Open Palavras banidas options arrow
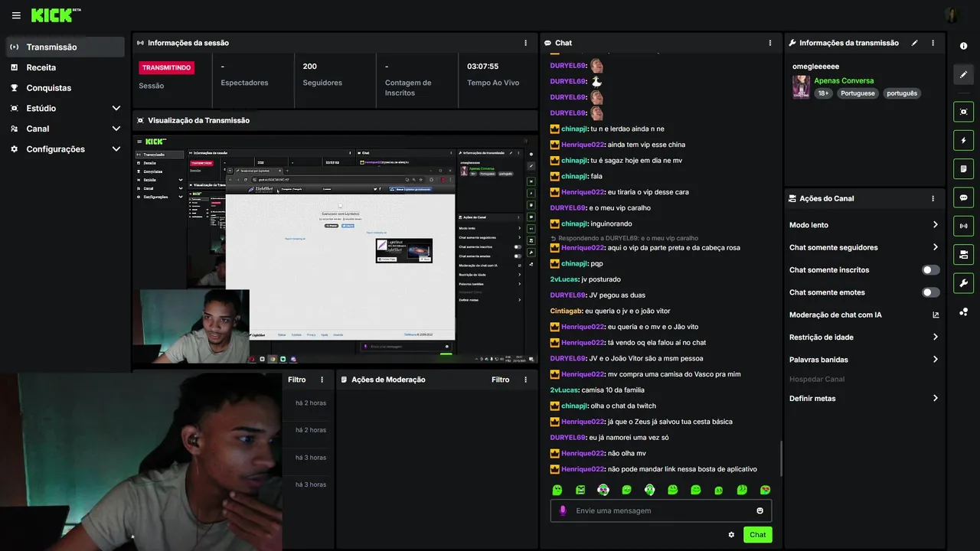 [936, 360]
